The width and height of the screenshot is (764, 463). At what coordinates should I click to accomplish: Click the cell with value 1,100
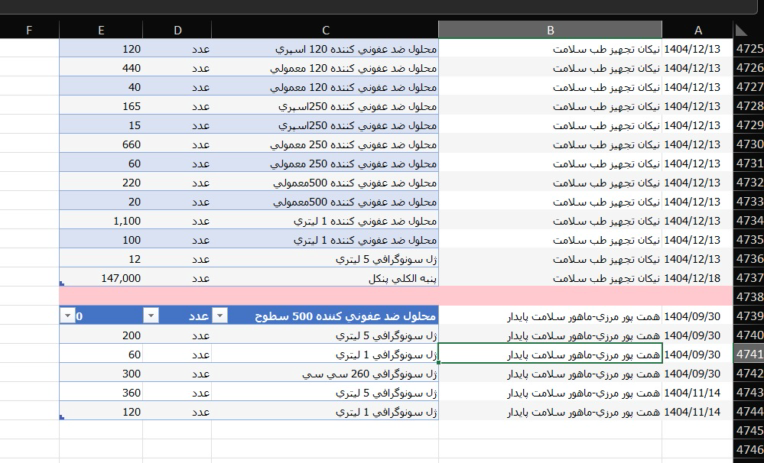tap(101, 221)
